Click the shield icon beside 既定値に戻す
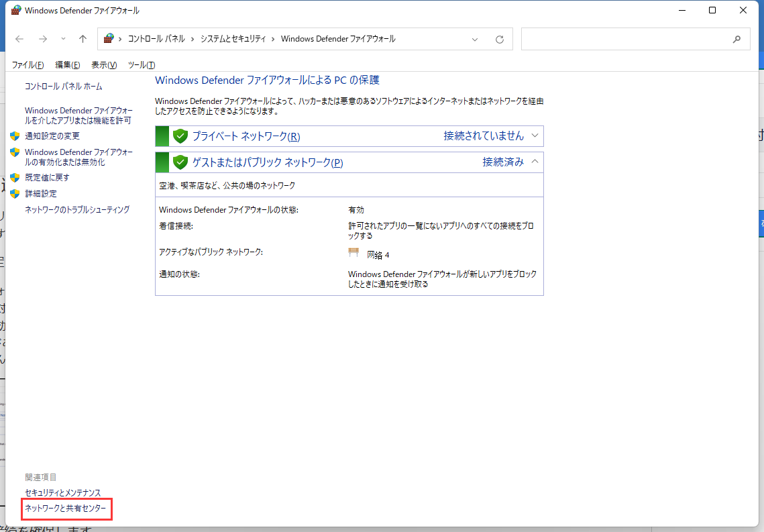This screenshot has height=532, width=764. click(x=15, y=177)
